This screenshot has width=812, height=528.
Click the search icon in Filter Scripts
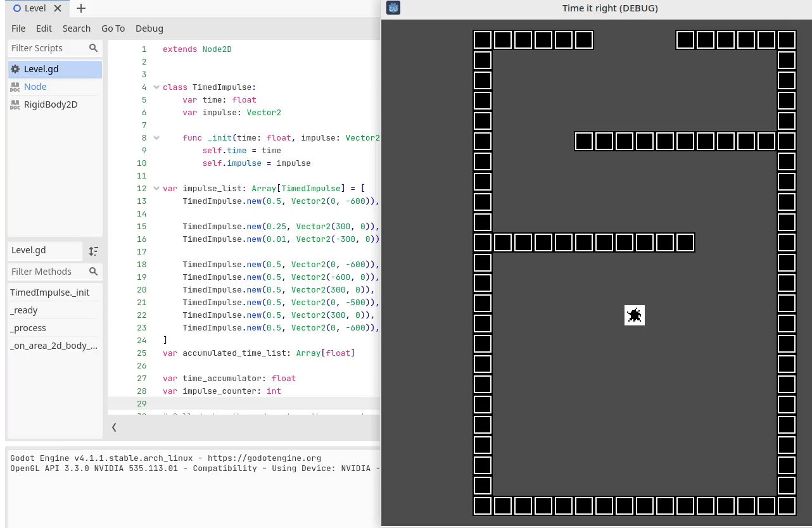tap(93, 48)
